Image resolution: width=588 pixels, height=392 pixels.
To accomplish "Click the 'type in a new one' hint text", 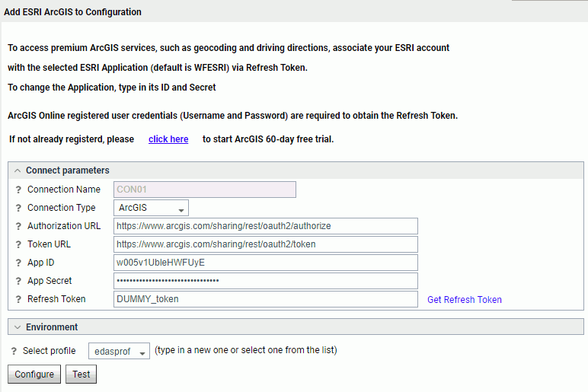I will pos(245,350).
